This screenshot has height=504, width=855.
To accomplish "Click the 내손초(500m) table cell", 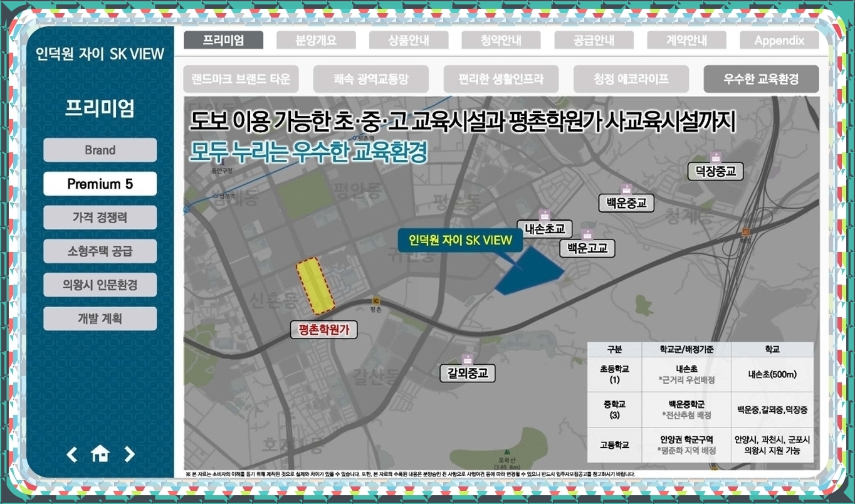I will click(772, 374).
